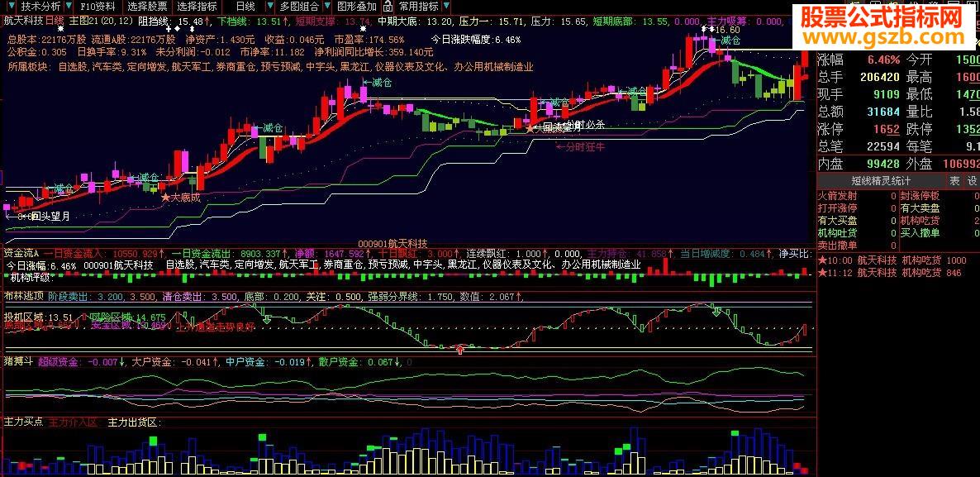
Task: Select the 打开涨停 statistic row
Action: pos(857,208)
